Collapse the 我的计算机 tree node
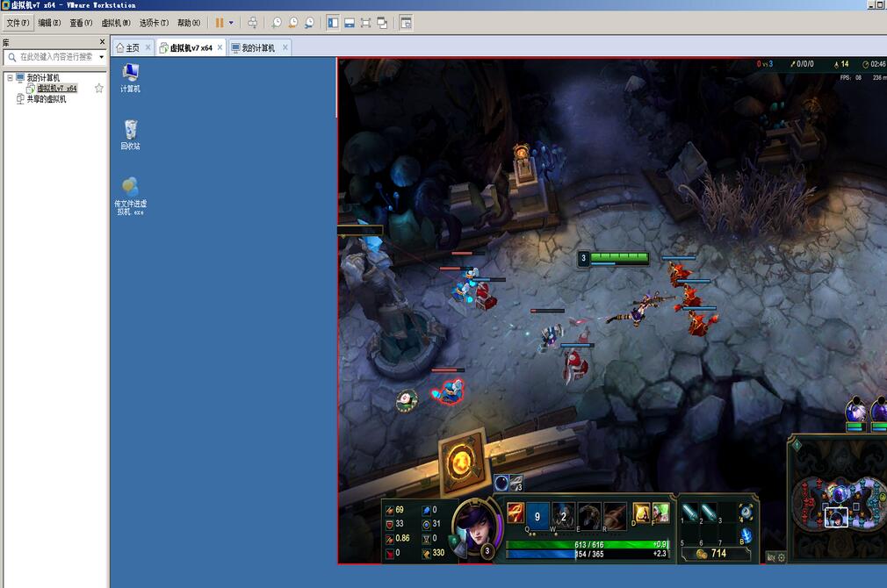887x588 pixels. click(10, 77)
